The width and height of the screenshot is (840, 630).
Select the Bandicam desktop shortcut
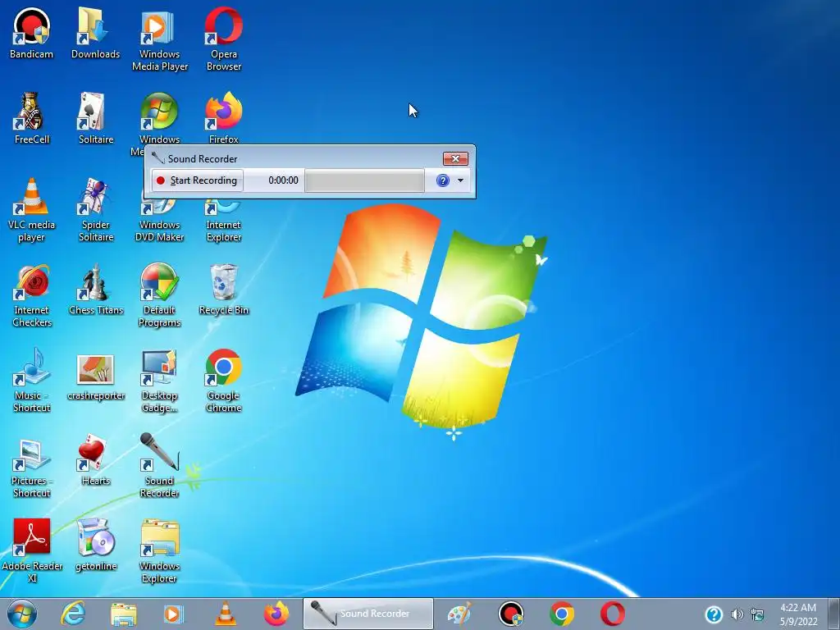point(32,33)
